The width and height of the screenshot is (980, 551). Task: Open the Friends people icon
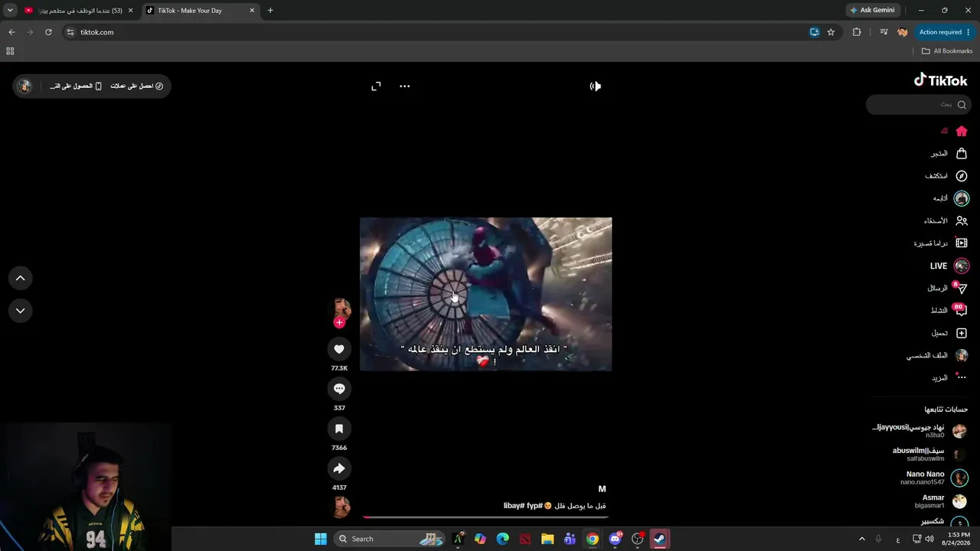pos(962,220)
